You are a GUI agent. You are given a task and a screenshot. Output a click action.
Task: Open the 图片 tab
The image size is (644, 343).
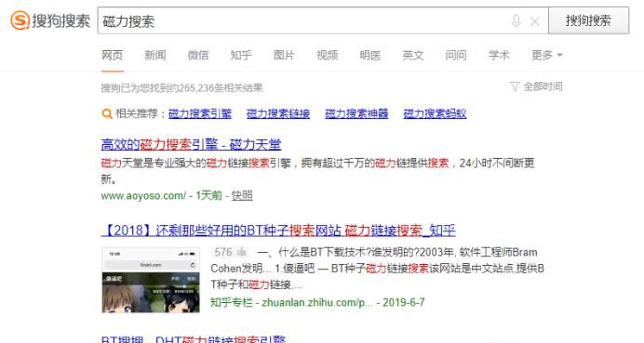pos(284,55)
